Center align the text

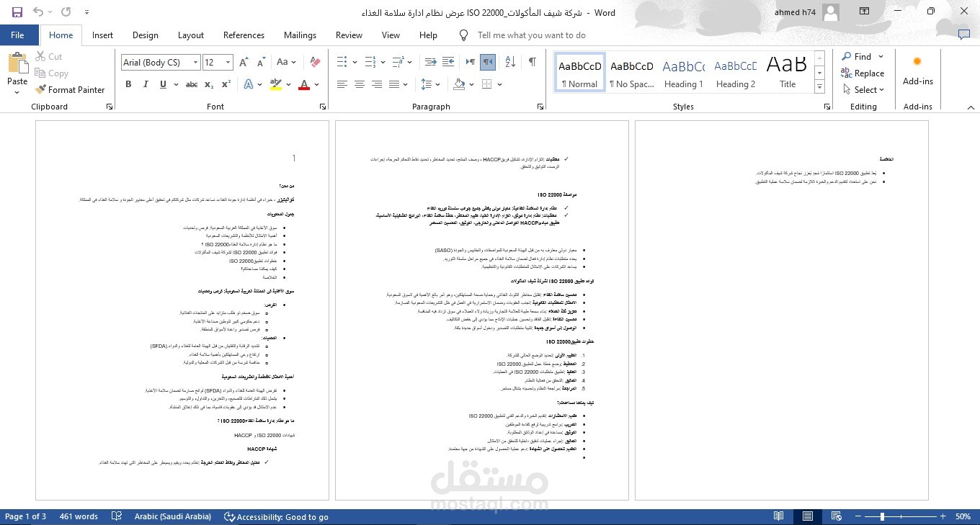360,84
